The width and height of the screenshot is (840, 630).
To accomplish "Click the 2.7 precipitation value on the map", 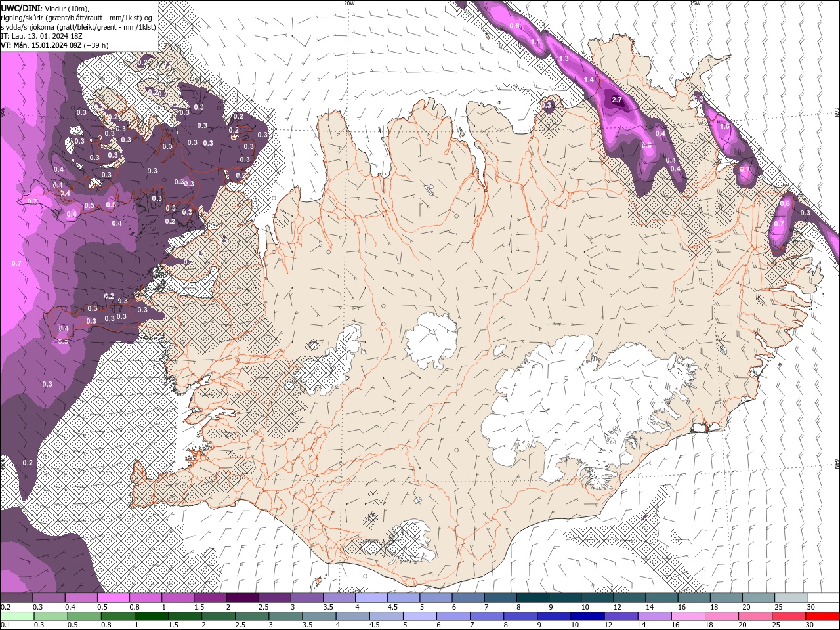I will click(x=616, y=100).
